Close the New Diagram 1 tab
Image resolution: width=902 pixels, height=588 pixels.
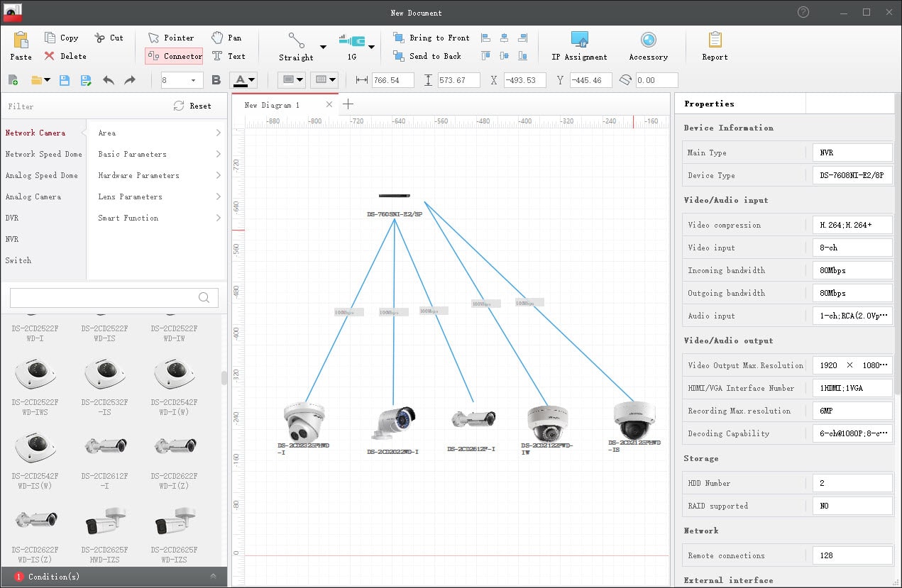329,104
